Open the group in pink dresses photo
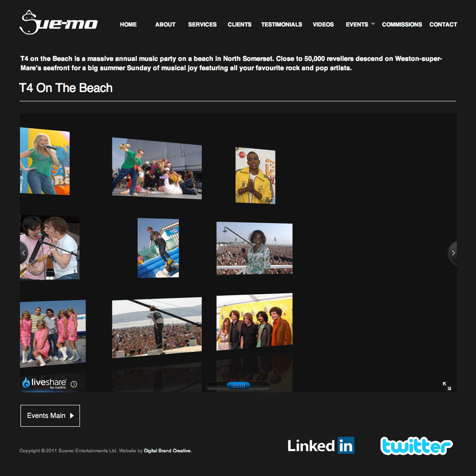 53,334
